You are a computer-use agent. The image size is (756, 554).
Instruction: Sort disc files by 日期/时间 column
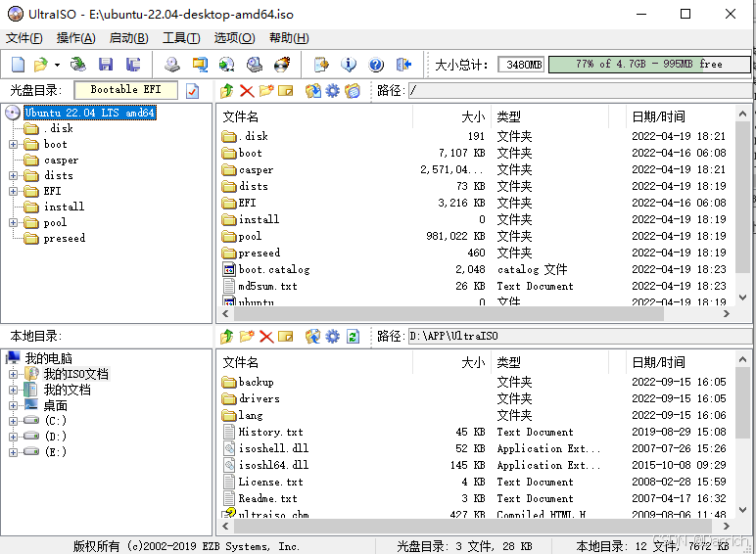coord(681,116)
